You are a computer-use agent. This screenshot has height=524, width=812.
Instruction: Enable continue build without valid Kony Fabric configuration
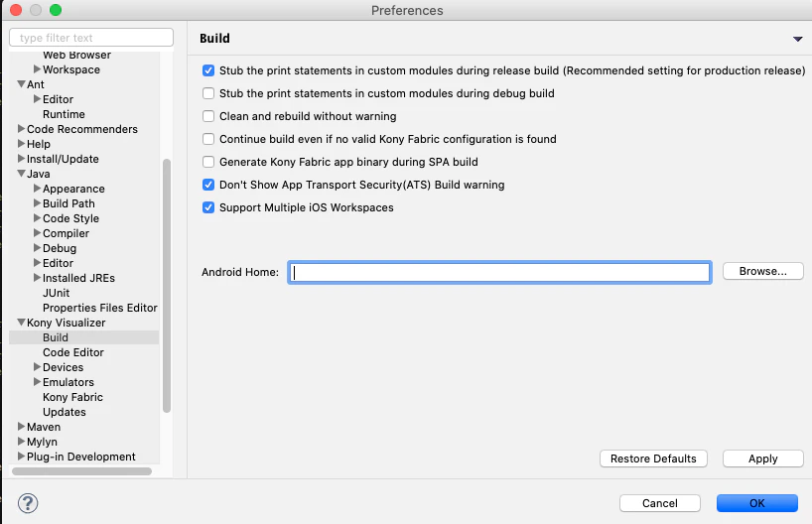click(208, 139)
